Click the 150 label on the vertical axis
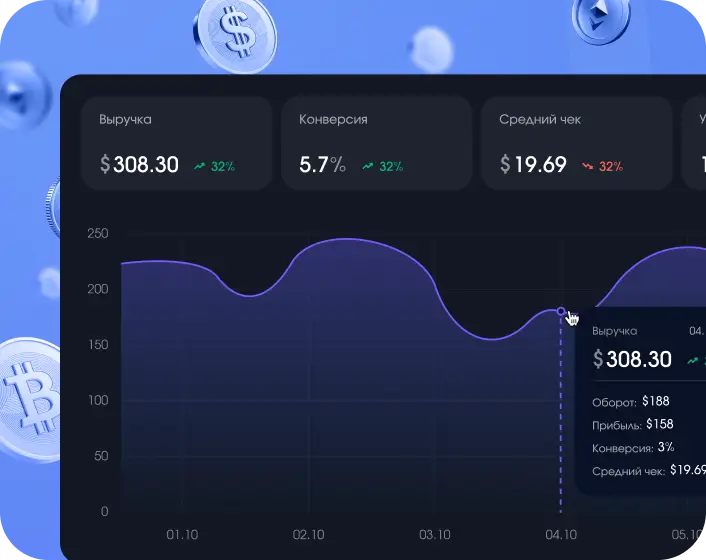The image size is (706, 560). [x=98, y=345]
